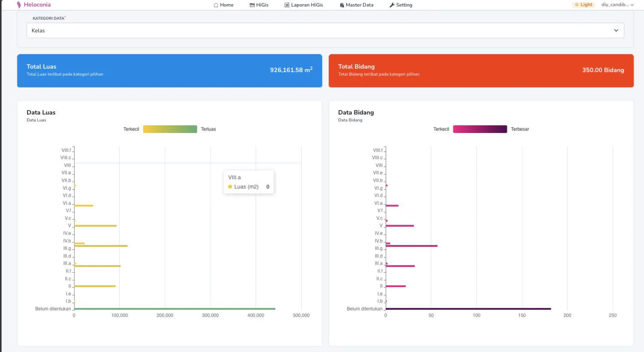Viewport: 644px width, 352px height.
Task: Click the yellow-green Data Luas gradient legend
Action: click(170, 129)
